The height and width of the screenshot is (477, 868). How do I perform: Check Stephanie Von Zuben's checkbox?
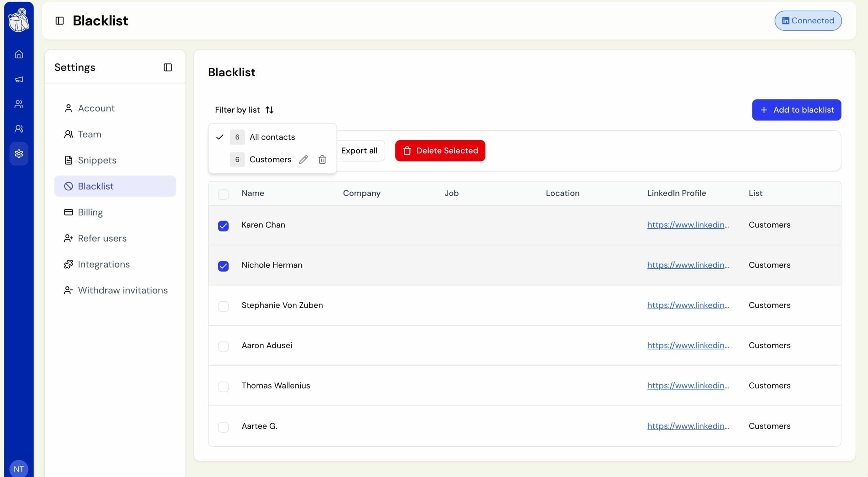point(223,306)
